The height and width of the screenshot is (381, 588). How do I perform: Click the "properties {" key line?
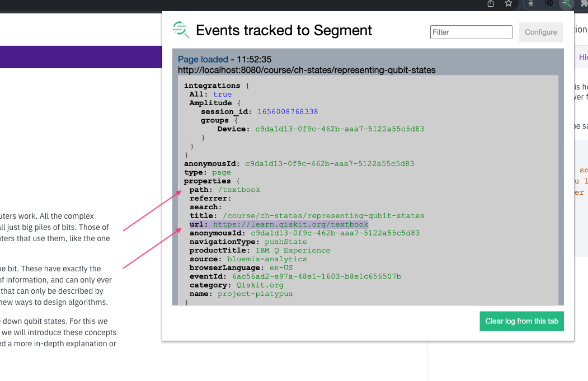[x=211, y=181]
